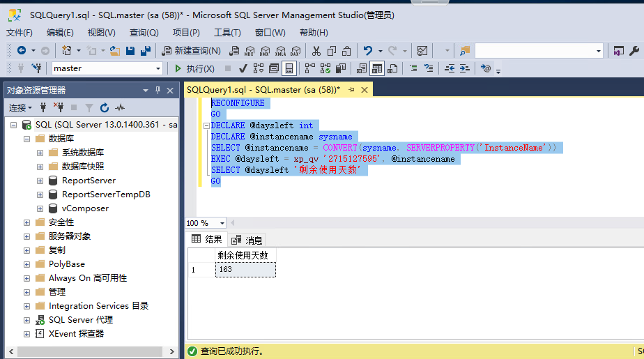644x359 pixels.
Task: Click the XMLA query icon
Action: click(280, 51)
